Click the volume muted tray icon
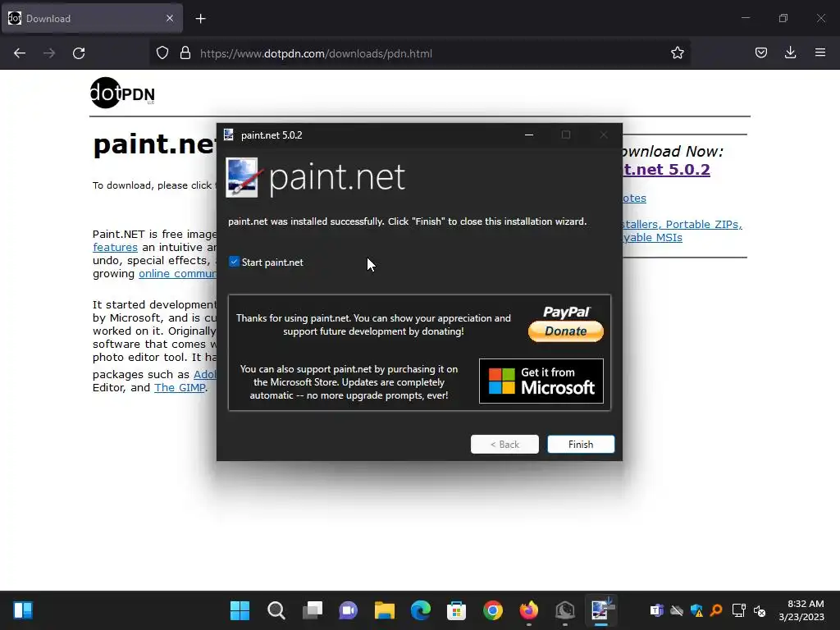This screenshot has width=840, height=630. coord(760,610)
